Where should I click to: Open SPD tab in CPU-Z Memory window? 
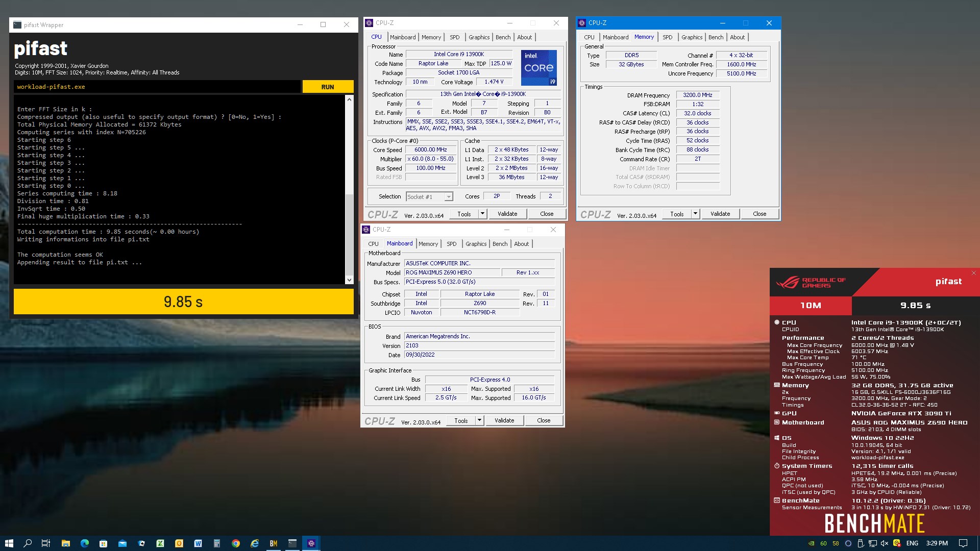[667, 37]
